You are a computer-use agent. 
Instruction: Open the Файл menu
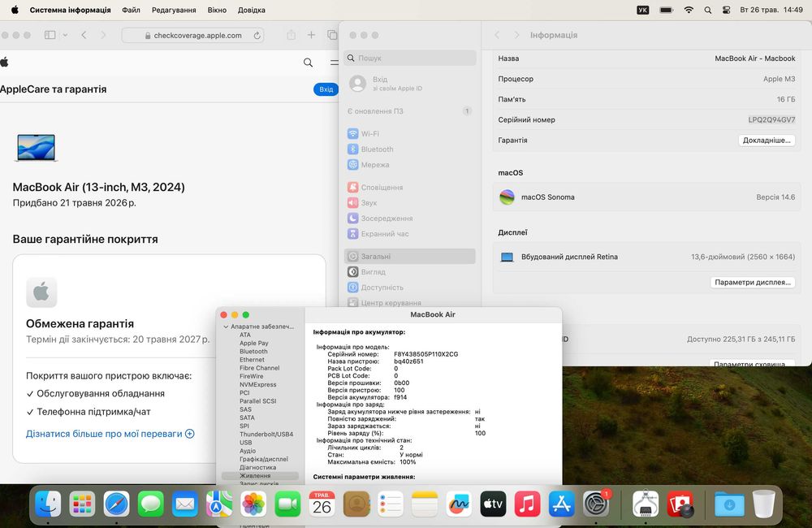(131, 10)
